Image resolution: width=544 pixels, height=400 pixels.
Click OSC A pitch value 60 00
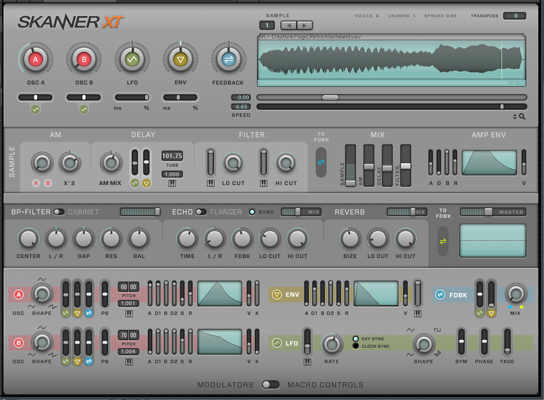(x=129, y=287)
